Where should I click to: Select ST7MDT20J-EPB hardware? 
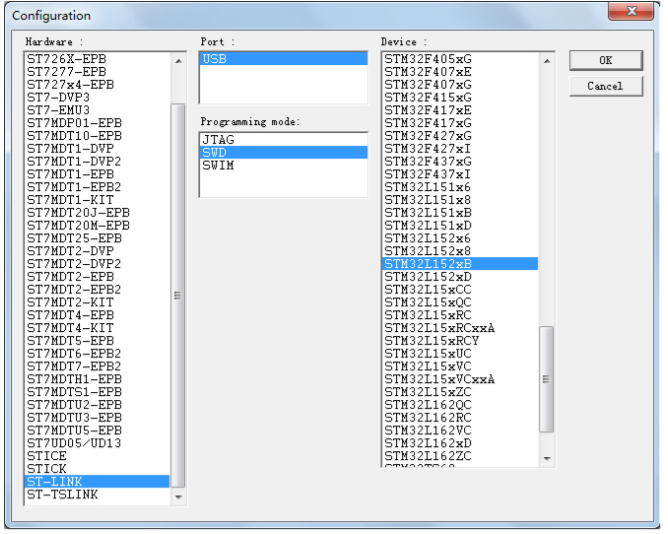(x=98, y=212)
